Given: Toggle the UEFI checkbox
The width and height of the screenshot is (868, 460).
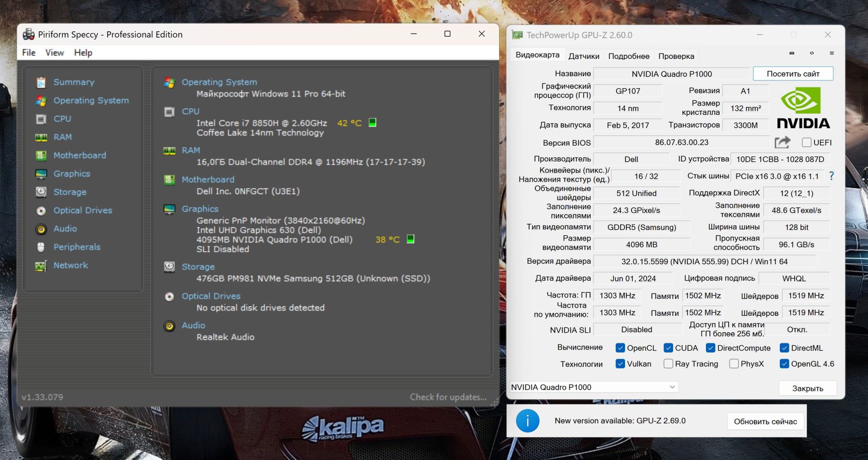Looking at the screenshot, I should click(x=806, y=142).
